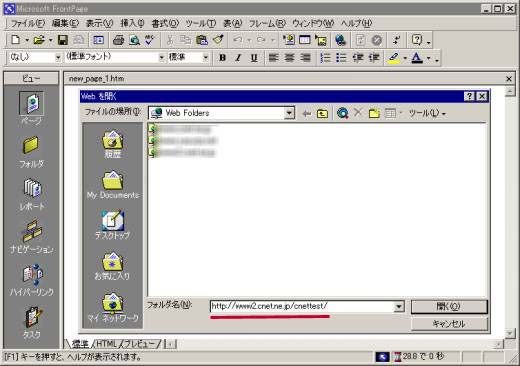
Task: Toggle Bold formatting button
Action: (x=222, y=58)
